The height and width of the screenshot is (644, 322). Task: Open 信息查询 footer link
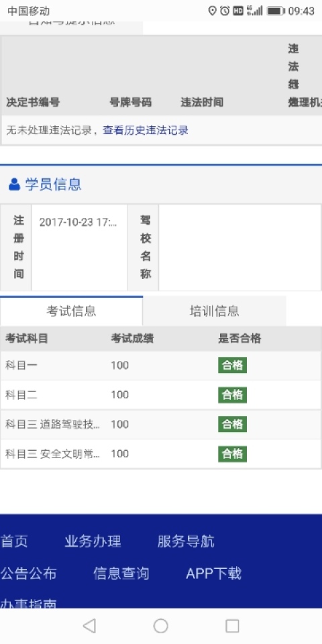[121, 574]
